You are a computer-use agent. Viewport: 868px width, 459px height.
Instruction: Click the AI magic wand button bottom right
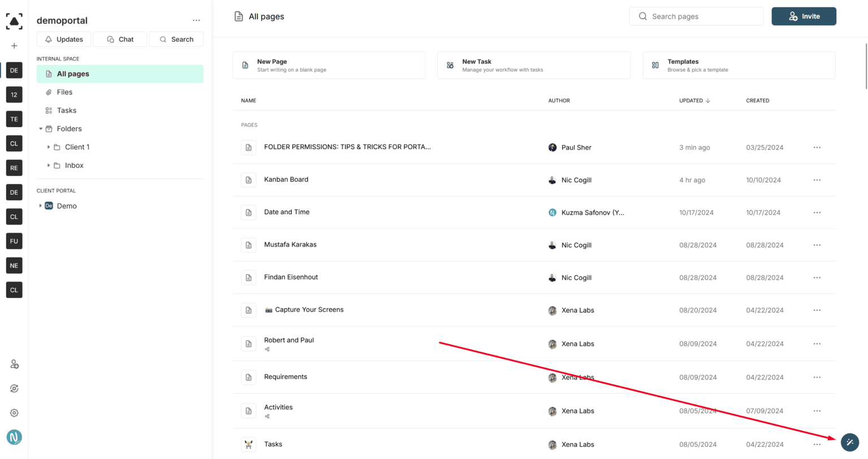pyautogui.click(x=849, y=443)
